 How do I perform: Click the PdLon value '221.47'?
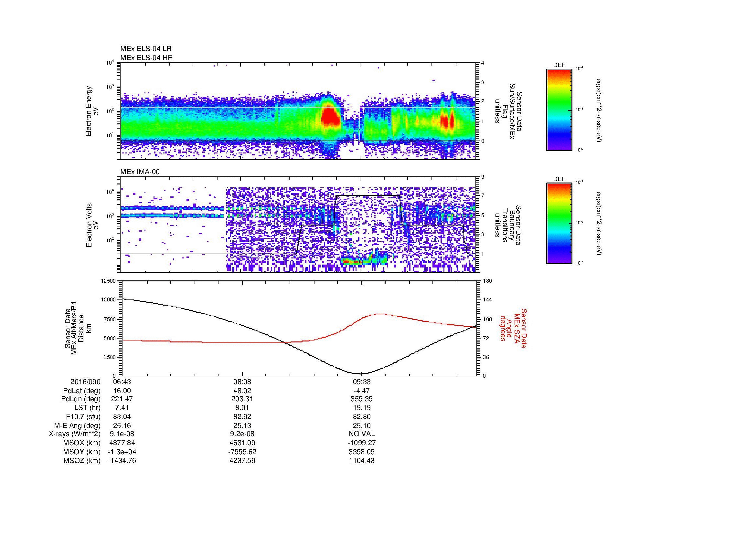122,399
